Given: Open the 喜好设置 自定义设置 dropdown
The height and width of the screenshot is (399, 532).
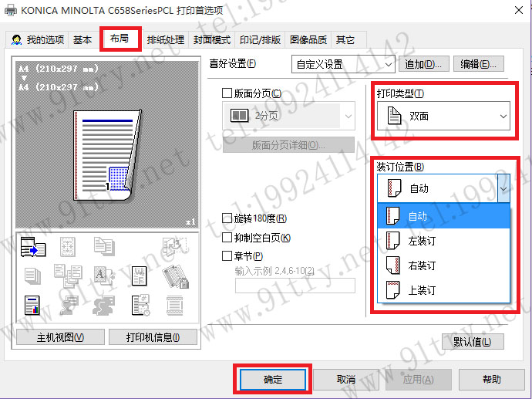Looking at the screenshot, I should (343, 64).
